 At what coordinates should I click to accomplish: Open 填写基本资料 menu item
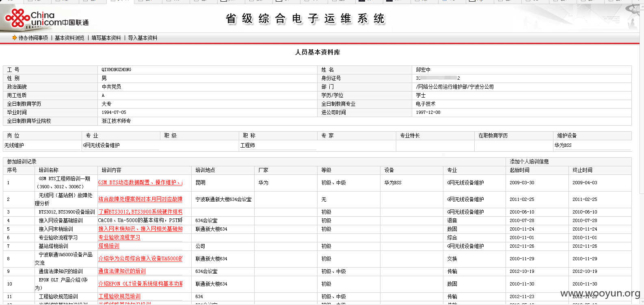pos(106,38)
